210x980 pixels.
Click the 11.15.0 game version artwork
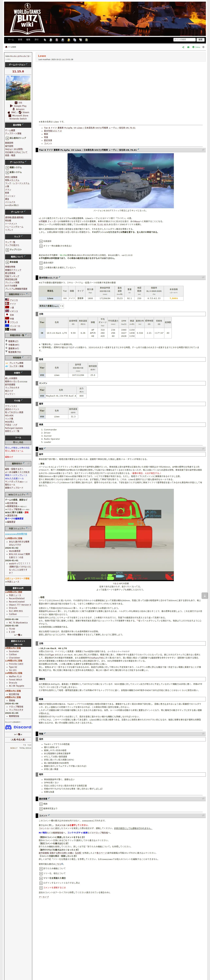(x=18, y=88)
